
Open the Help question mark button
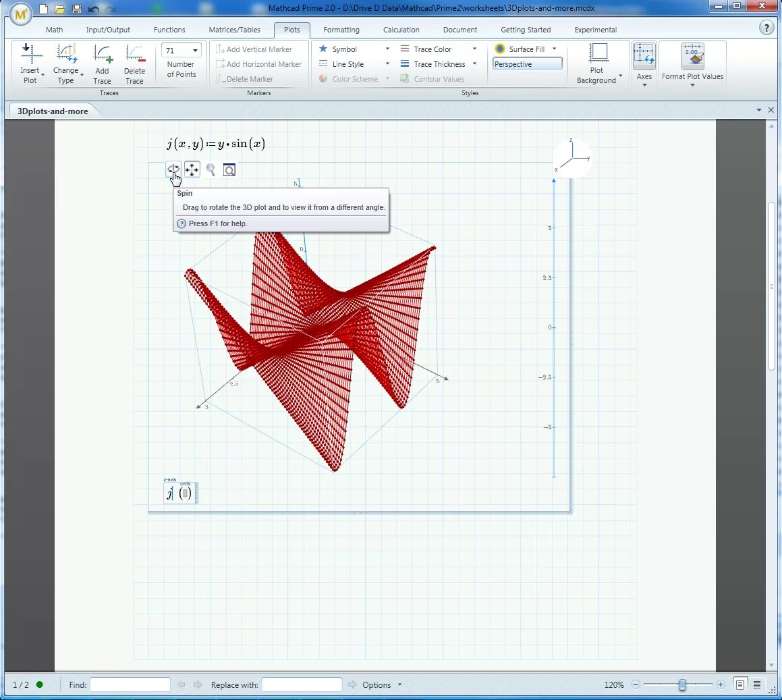pos(766,28)
